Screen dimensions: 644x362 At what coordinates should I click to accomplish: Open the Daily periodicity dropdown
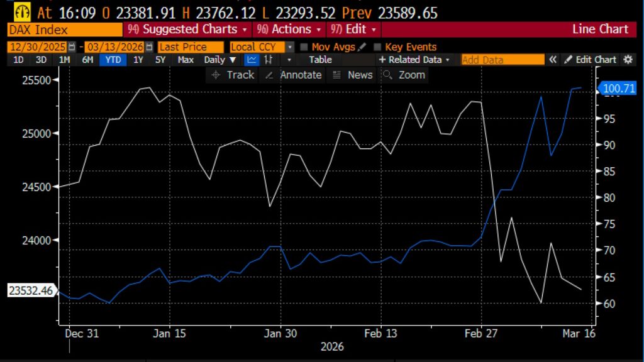pos(220,60)
